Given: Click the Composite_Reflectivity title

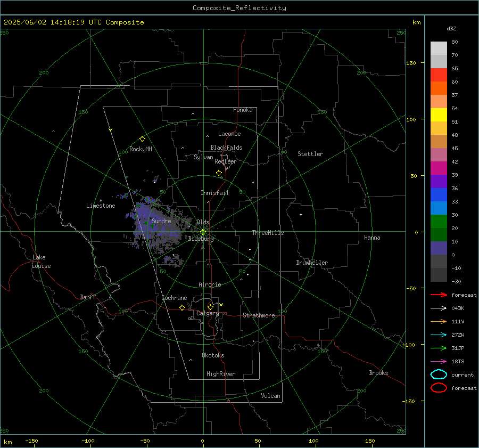Looking at the screenshot, I should point(240,8).
